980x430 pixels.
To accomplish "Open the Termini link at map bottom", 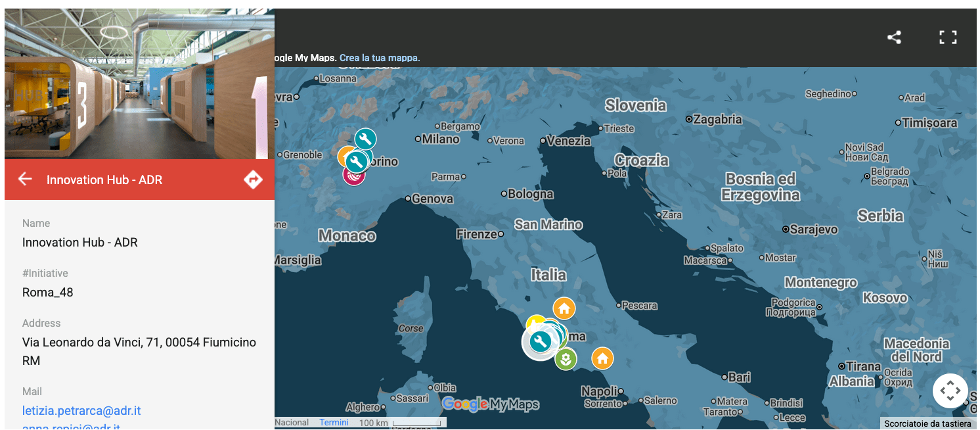I will coord(334,422).
